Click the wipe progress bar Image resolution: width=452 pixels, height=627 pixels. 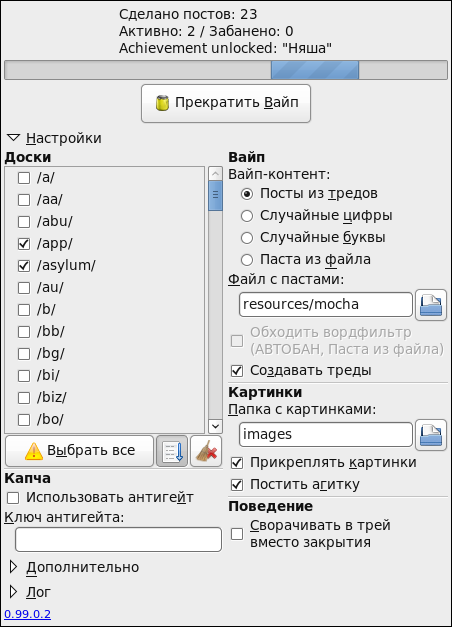click(x=226, y=70)
